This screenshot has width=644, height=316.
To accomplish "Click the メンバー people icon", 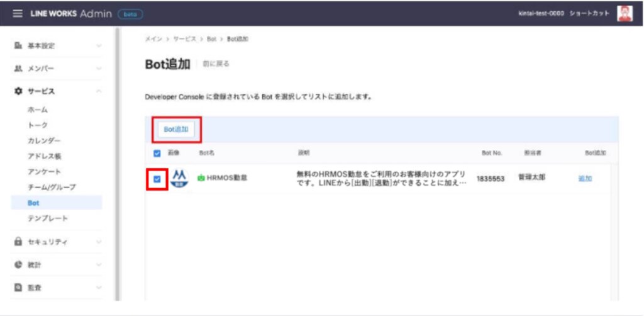I will (x=18, y=68).
